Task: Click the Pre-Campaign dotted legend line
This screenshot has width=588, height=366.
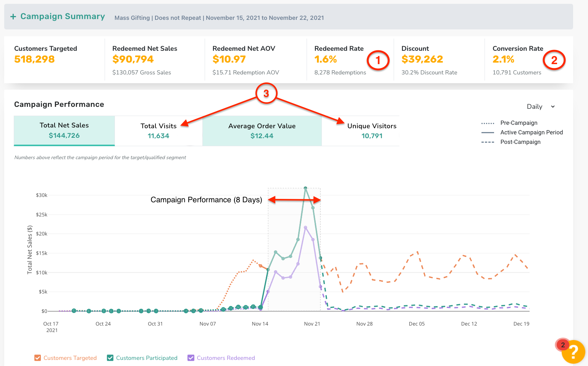Action: coord(488,123)
